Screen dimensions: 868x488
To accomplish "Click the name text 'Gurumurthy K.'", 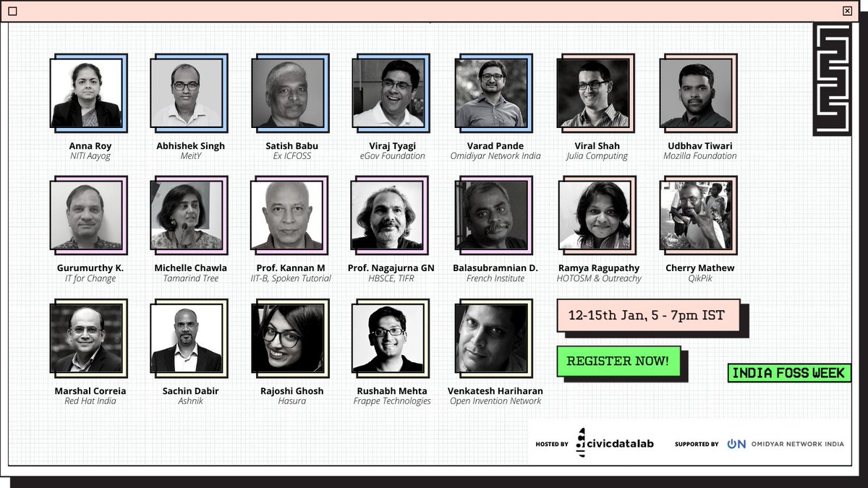I will pos(90,267).
